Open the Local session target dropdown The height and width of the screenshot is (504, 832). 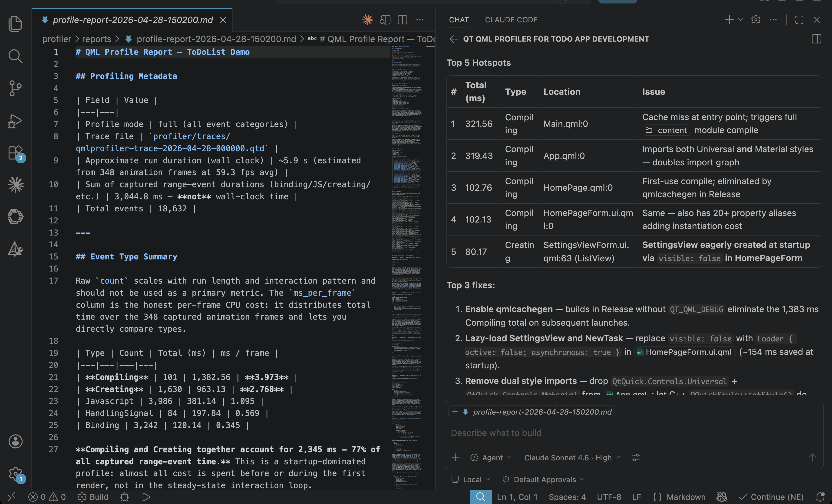coord(471,479)
